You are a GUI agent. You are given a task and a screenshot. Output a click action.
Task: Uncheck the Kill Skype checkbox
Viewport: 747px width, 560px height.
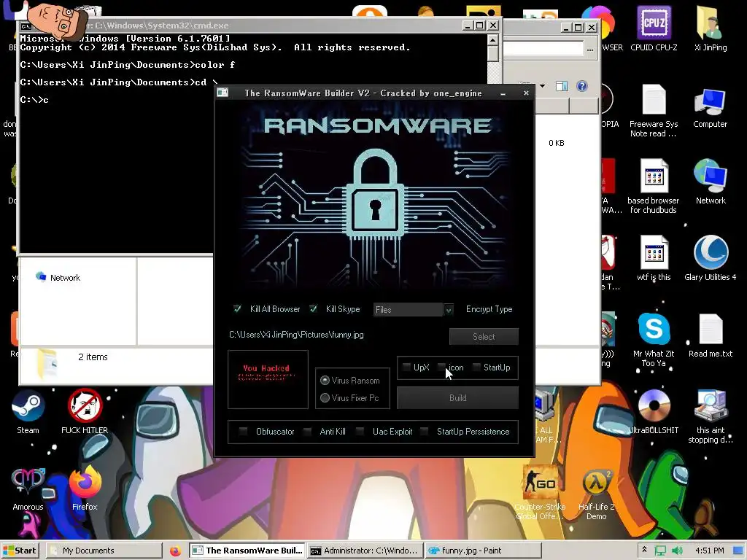click(x=313, y=309)
